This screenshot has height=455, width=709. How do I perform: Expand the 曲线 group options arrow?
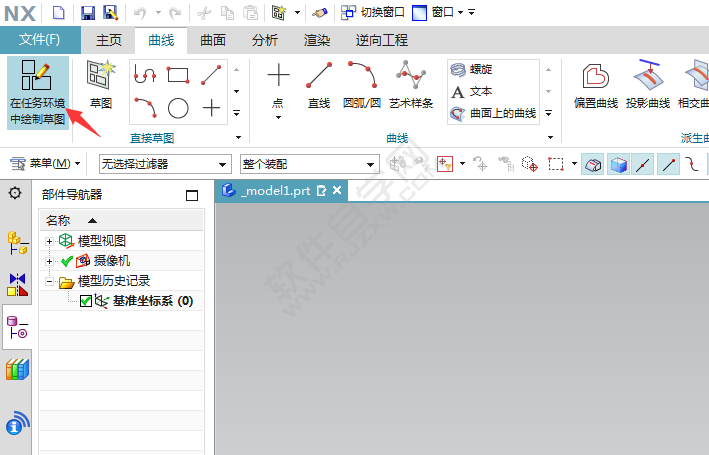tap(550, 137)
